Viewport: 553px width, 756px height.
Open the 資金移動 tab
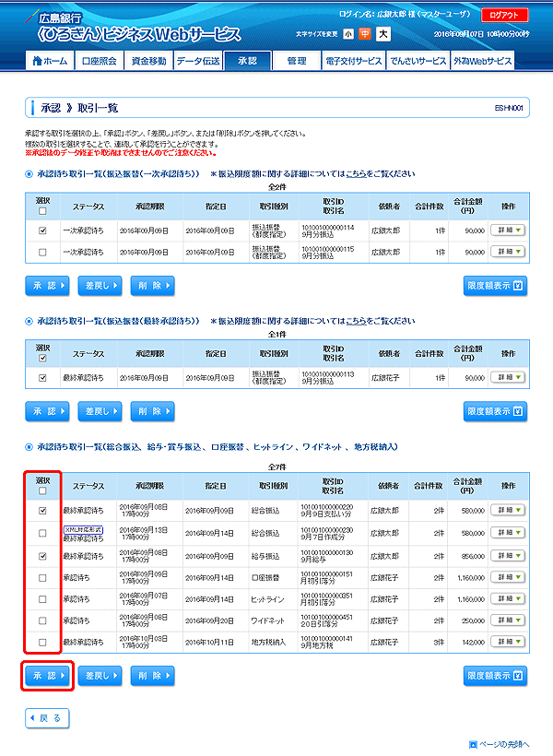(148, 61)
